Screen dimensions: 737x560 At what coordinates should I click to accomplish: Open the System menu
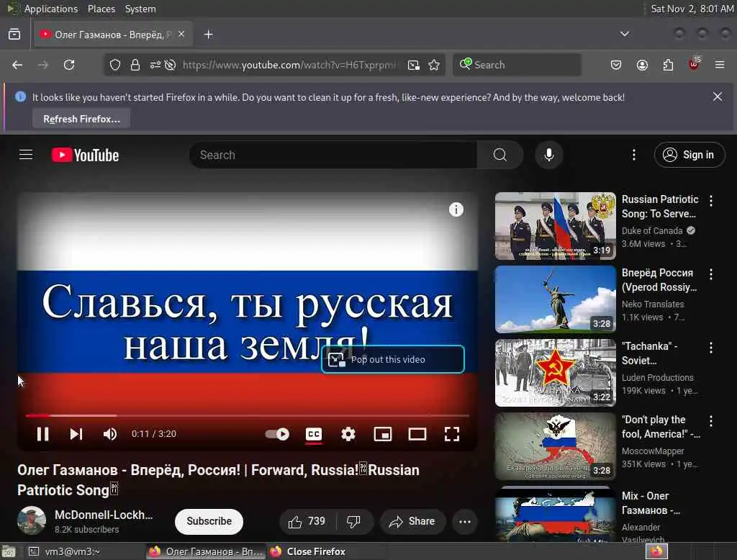(x=140, y=9)
